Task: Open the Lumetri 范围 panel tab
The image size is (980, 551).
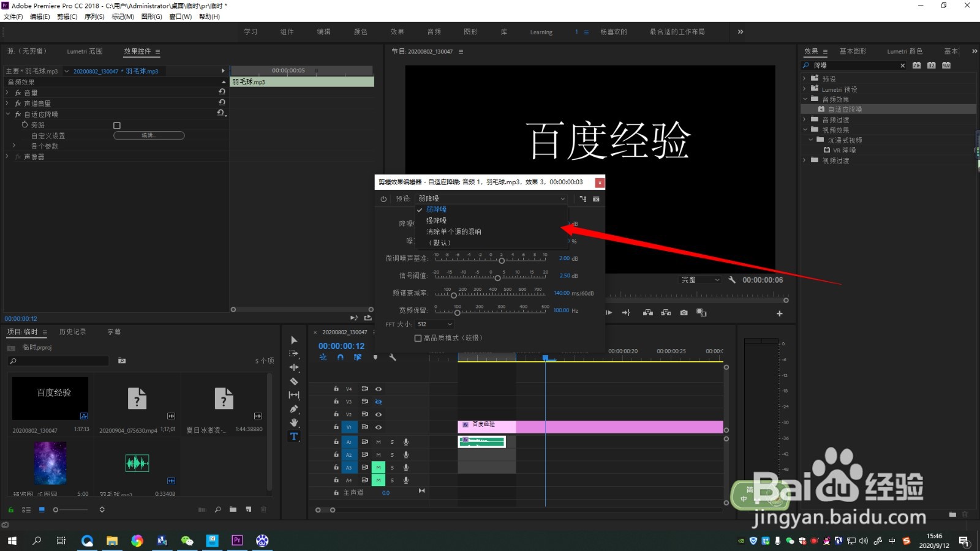Action: 85,51
